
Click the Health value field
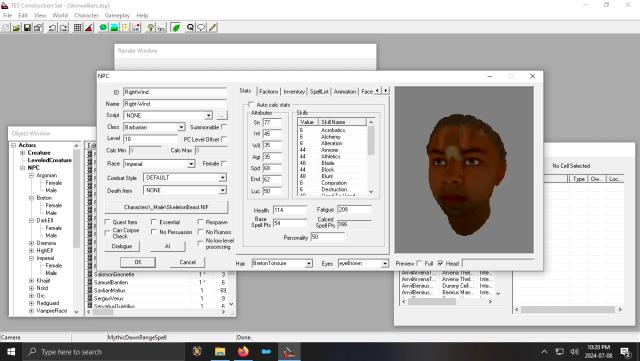coord(290,210)
